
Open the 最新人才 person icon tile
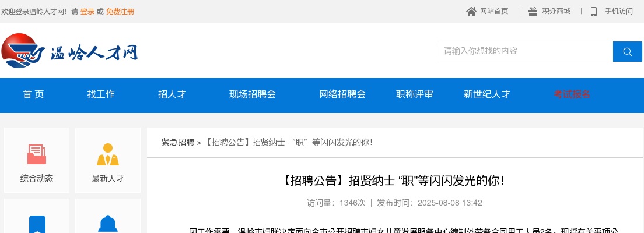coord(108,160)
